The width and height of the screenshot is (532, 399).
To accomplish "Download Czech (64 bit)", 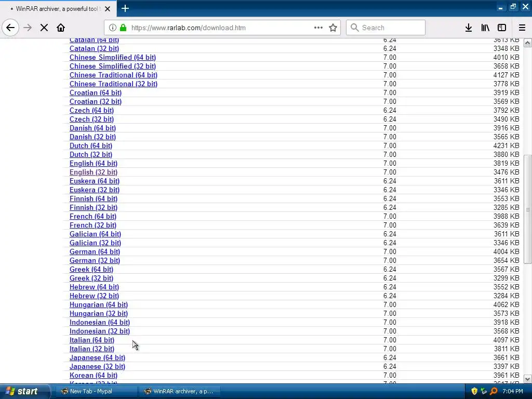I will [91, 110].
